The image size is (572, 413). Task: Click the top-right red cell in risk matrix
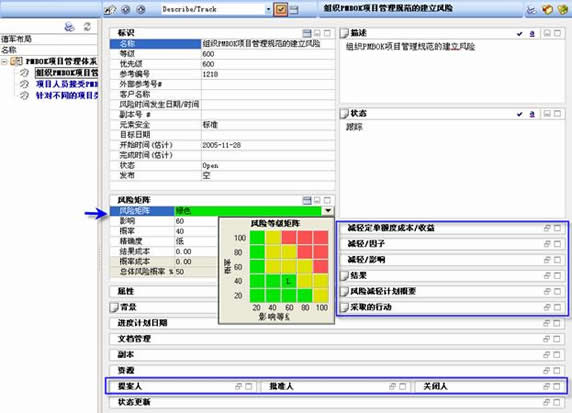[321, 237]
